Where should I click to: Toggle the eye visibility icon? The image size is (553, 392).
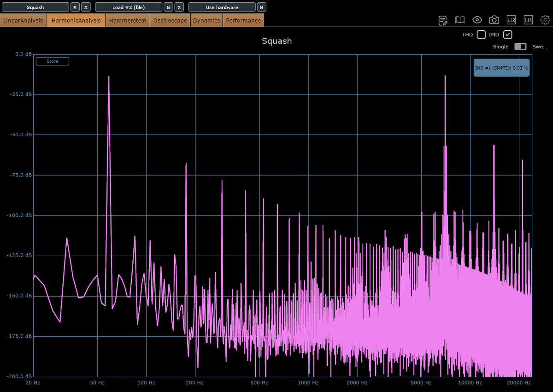(477, 20)
